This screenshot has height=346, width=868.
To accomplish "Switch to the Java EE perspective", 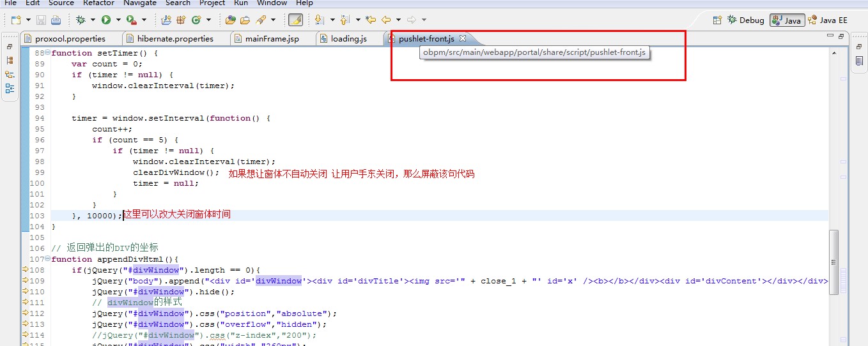I will point(828,20).
